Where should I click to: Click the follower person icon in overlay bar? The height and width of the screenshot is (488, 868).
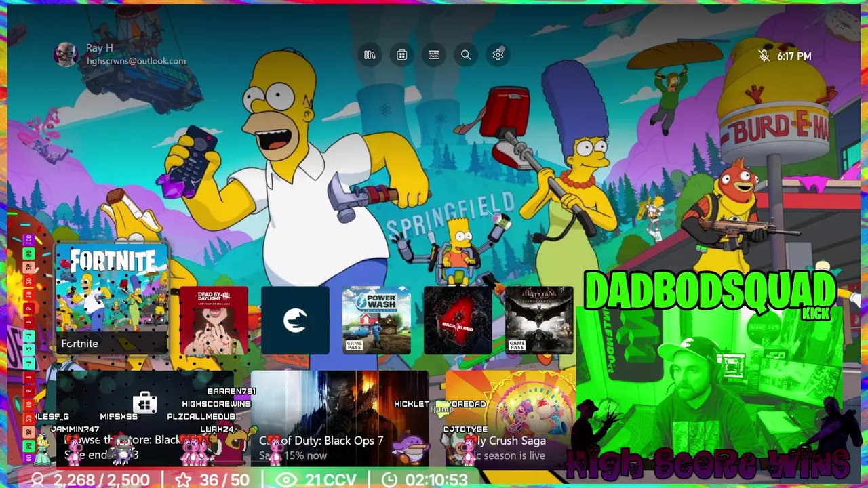point(38,480)
